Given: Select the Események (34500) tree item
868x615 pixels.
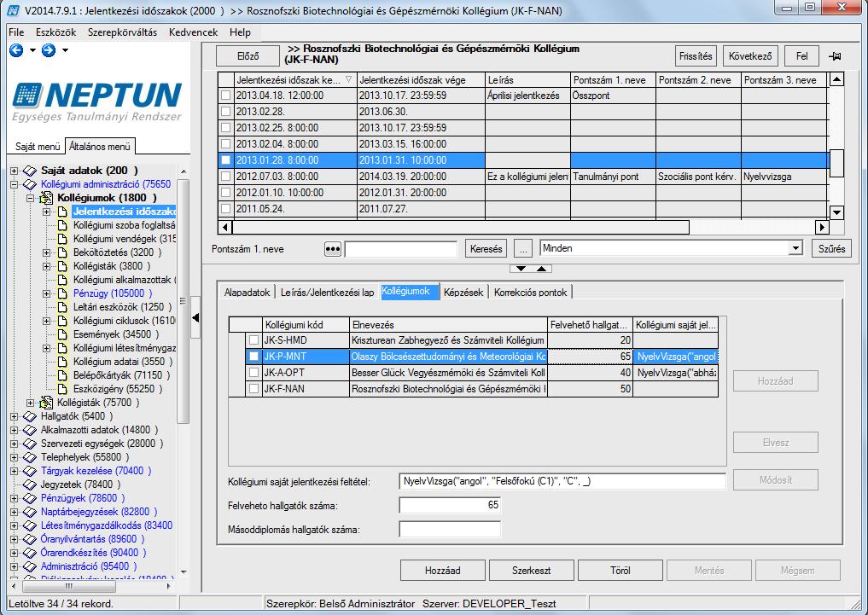Looking at the screenshot, I should (x=116, y=334).
